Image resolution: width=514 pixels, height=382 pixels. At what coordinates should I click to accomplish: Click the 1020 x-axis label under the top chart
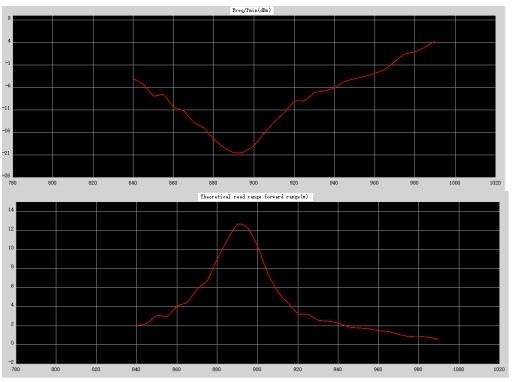click(x=495, y=183)
